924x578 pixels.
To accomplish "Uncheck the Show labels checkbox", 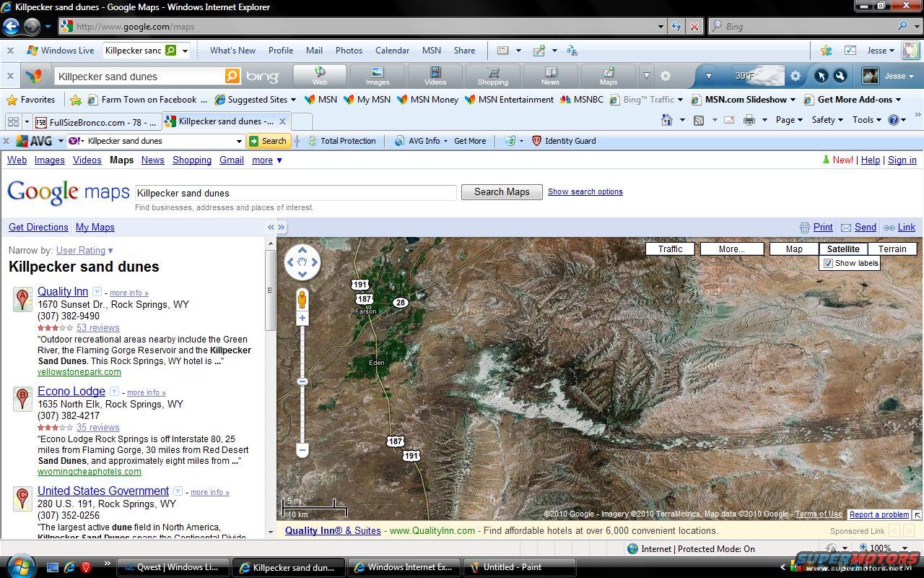I will click(828, 264).
